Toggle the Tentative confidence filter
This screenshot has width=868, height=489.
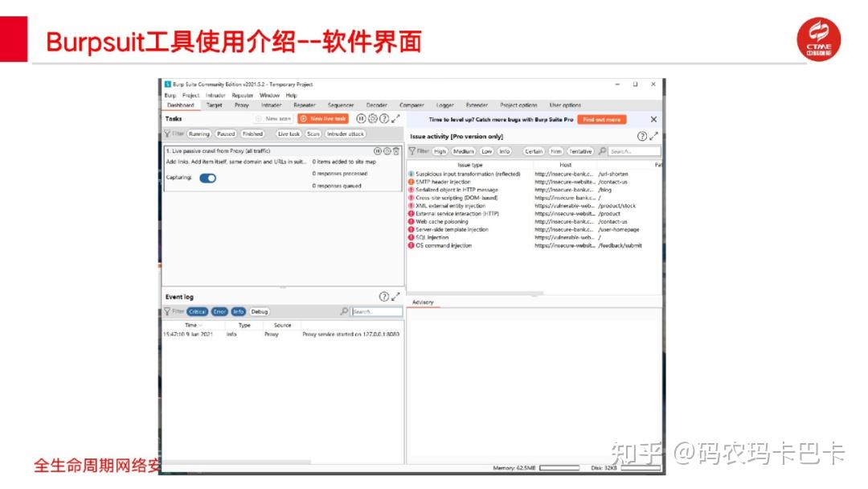click(x=580, y=150)
